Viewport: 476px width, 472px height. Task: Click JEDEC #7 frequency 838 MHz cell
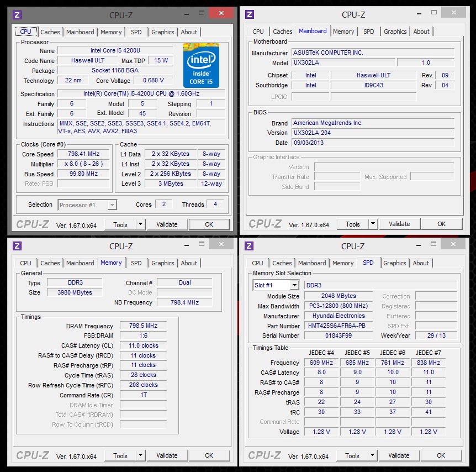(x=429, y=363)
